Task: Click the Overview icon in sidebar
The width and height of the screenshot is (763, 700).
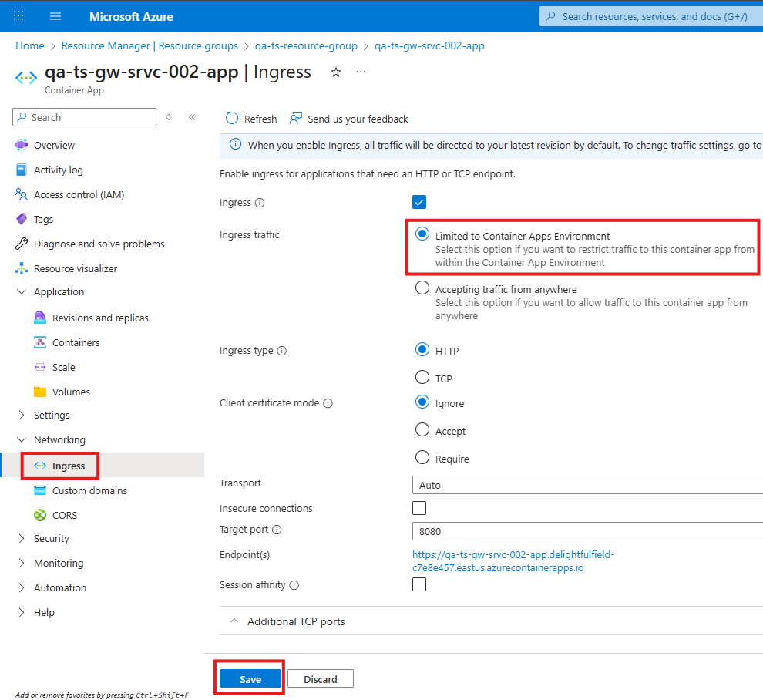Action: 22,145
